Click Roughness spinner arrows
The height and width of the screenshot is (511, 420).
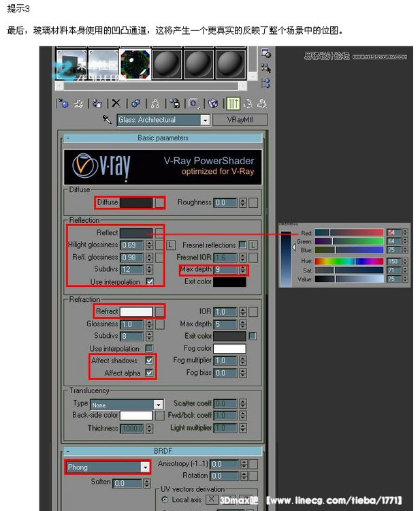coord(242,202)
